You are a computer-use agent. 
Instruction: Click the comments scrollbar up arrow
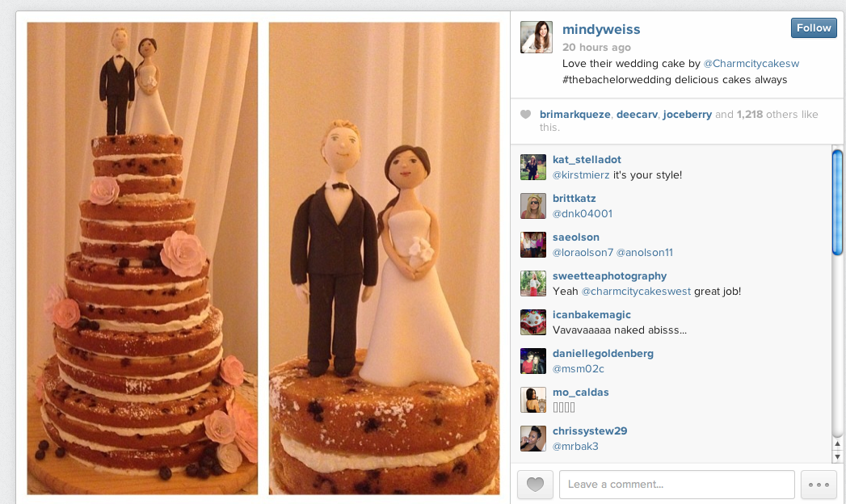(837, 444)
